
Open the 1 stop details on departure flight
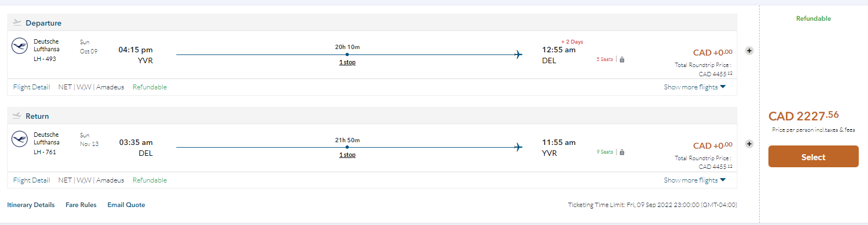tap(347, 62)
